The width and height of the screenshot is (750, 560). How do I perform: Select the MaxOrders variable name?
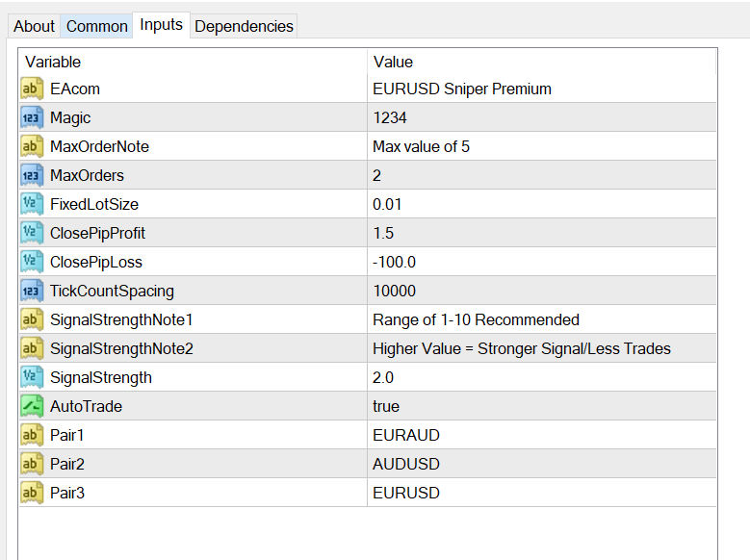tap(87, 175)
